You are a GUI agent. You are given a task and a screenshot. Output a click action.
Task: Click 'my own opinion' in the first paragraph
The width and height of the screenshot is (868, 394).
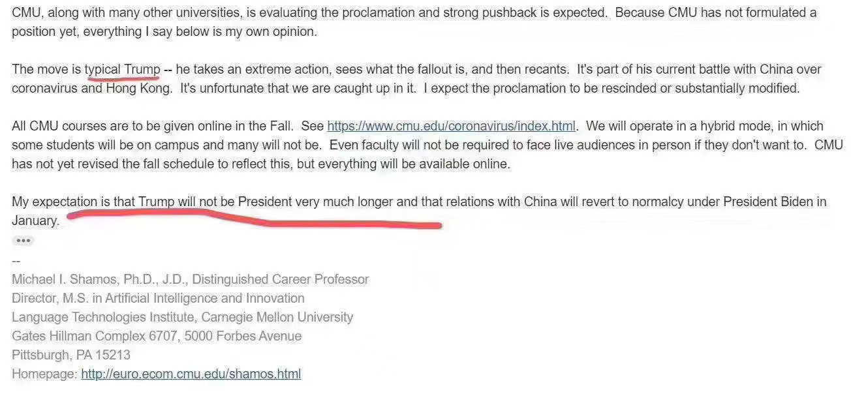[x=271, y=31]
